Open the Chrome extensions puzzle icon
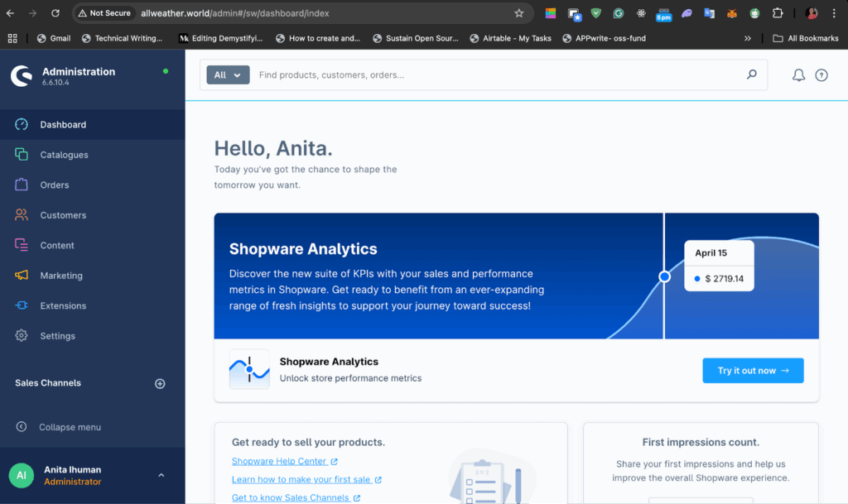Image resolution: width=848 pixels, height=504 pixels. pyautogui.click(x=778, y=13)
